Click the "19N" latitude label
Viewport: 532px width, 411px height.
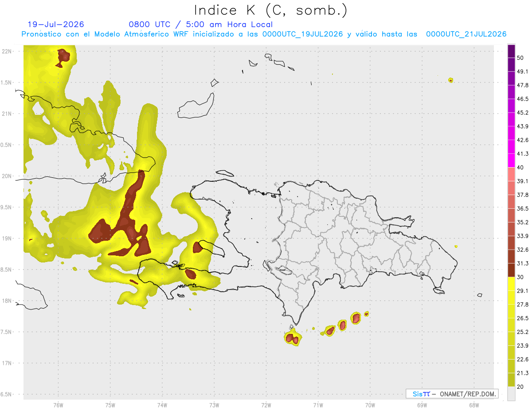point(7,239)
